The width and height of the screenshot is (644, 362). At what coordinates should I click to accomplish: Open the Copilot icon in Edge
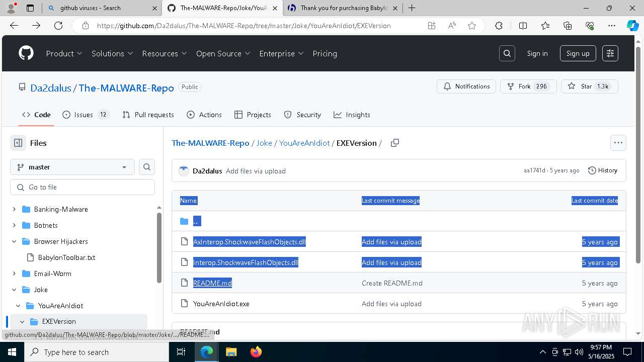[x=632, y=26]
